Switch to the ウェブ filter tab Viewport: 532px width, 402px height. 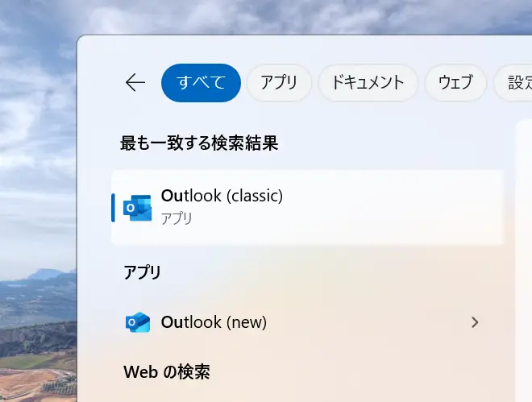click(455, 83)
